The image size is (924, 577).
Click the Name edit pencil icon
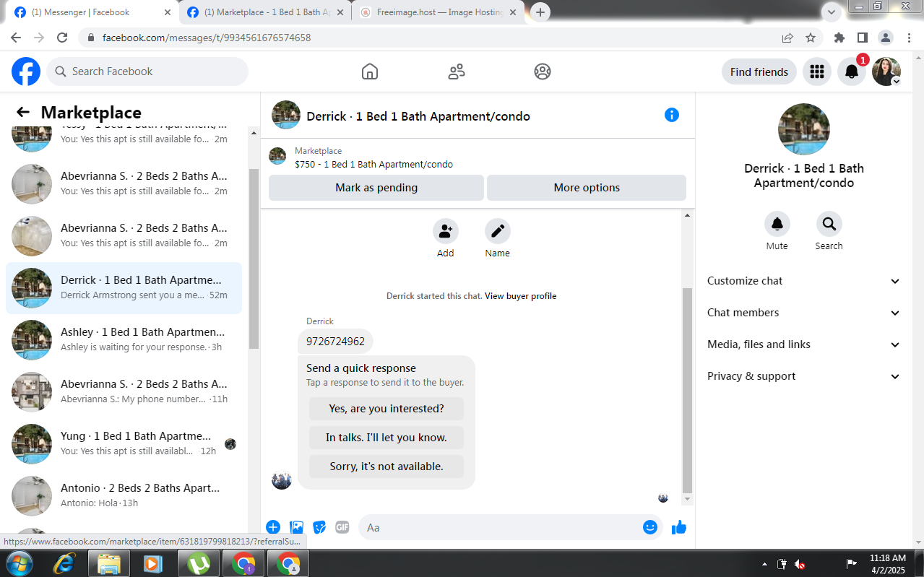(498, 231)
